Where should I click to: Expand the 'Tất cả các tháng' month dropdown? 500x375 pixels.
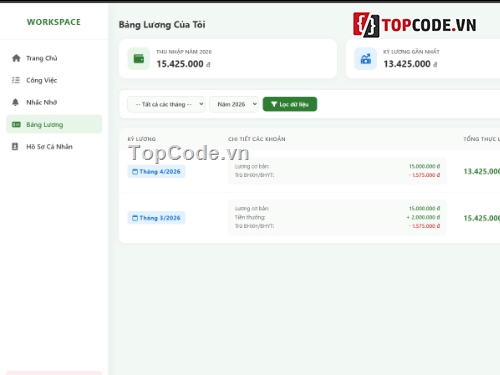tap(166, 104)
